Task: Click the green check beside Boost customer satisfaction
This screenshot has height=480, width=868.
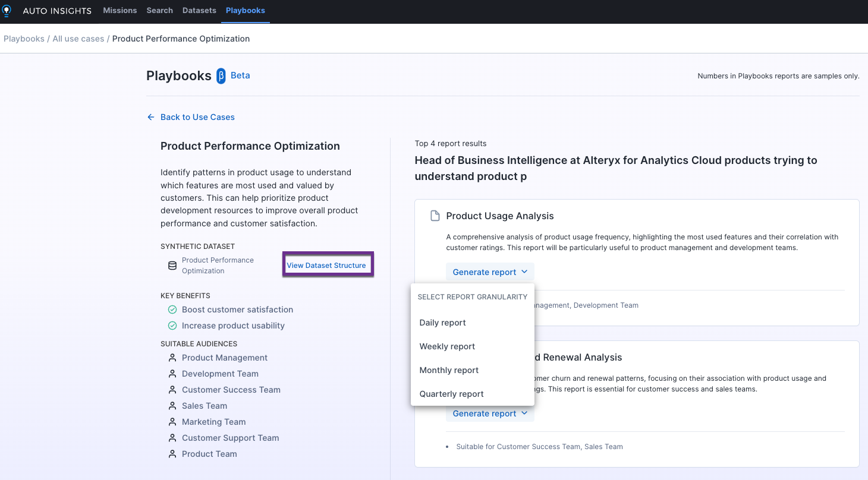Action: pyautogui.click(x=172, y=310)
